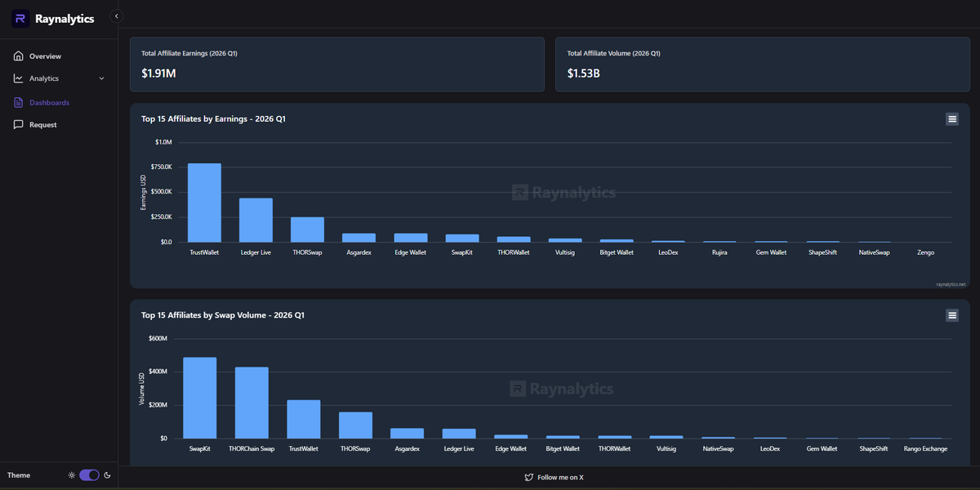Viewport: 980px width, 490px height.
Task: Toggle the Theme dark mode switch
Action: (x=89, y=475)
